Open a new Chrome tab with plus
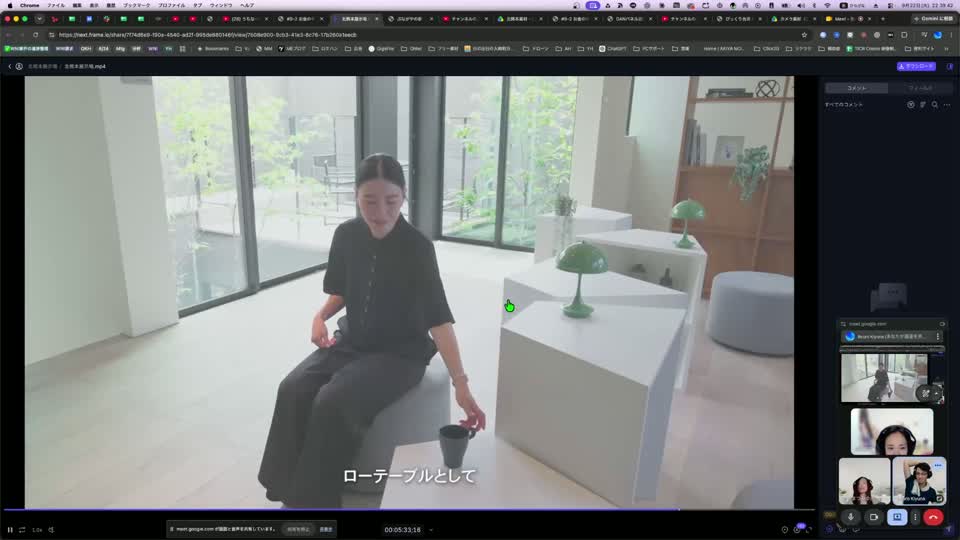The height and width of the screenshot is (540, 960). [882, 19]
